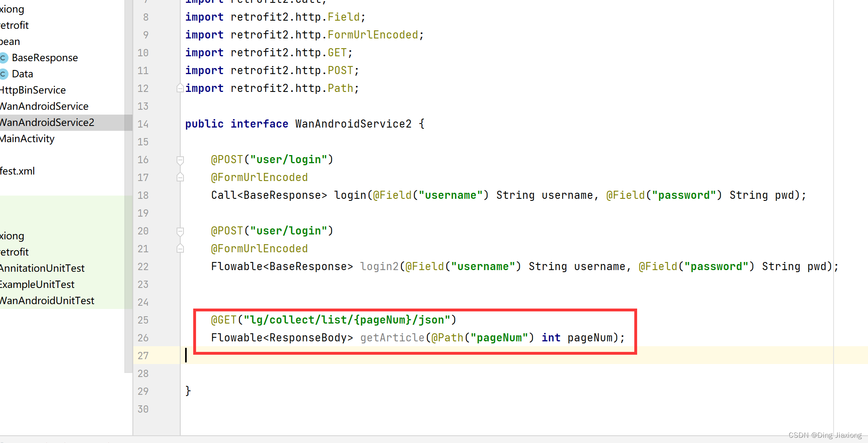Image resolution: width=868 pixels, height=443 pixels.
Task: Click the GET import on line 10
Action: coord(337,53)
